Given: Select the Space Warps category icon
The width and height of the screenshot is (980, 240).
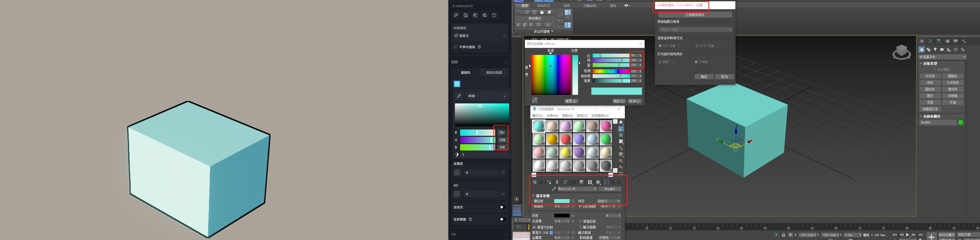Looking at the screenshot, I should coord(956,49).
